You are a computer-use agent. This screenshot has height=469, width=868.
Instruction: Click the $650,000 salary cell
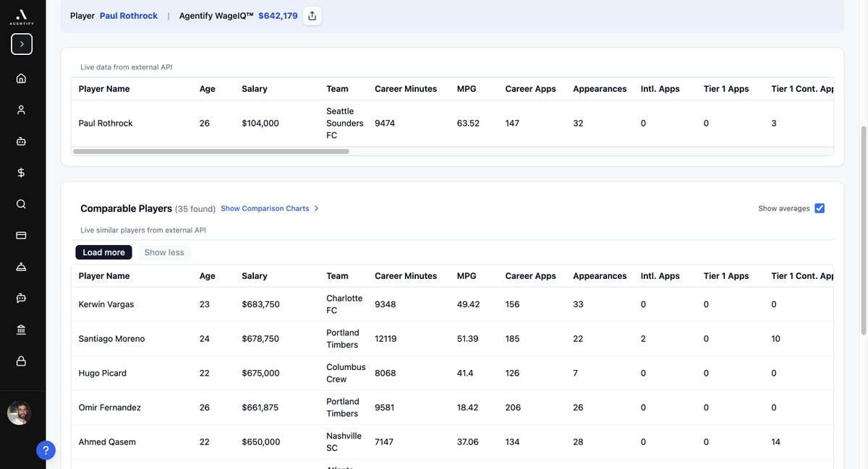[260, 442]
